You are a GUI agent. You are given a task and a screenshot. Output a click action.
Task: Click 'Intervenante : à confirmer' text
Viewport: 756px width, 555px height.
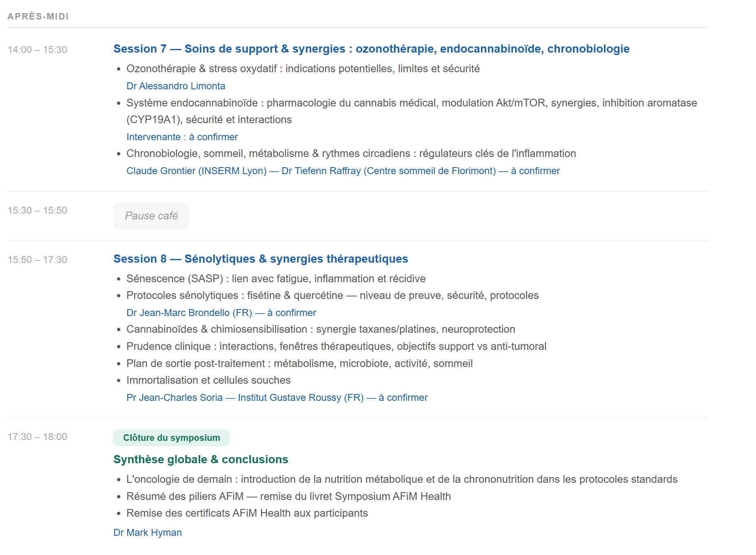(x=182, y=137)
